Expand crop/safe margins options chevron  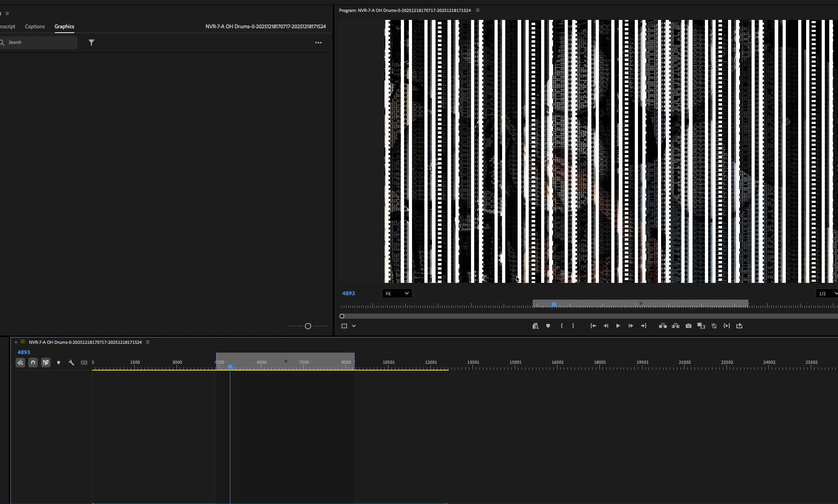click(x=354, y=326)
